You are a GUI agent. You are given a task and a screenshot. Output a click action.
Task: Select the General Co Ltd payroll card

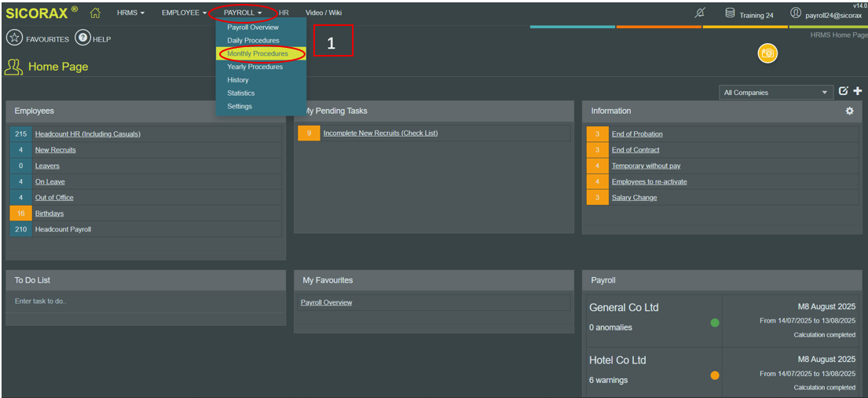(723, 321)
